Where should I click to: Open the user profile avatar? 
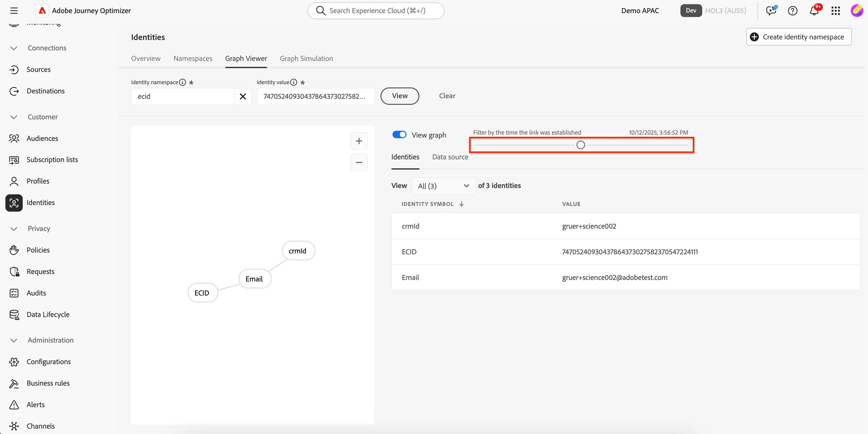click(857, 11)
